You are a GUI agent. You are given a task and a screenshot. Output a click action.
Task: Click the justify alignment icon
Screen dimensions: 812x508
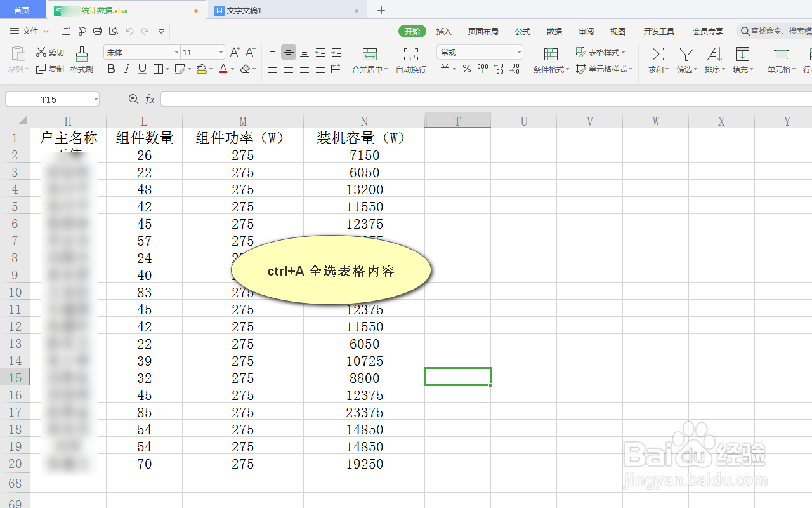click(x=320, y=69)
